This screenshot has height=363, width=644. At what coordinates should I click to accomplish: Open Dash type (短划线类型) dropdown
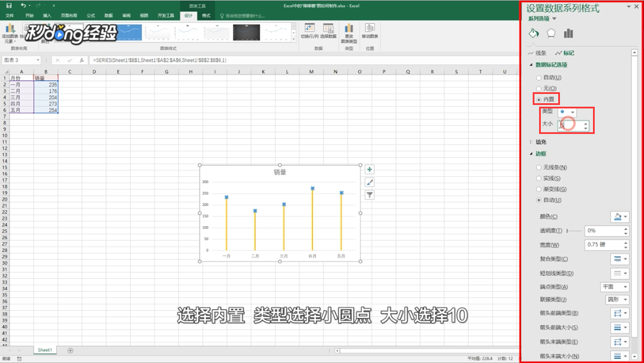tap(620, 273)
